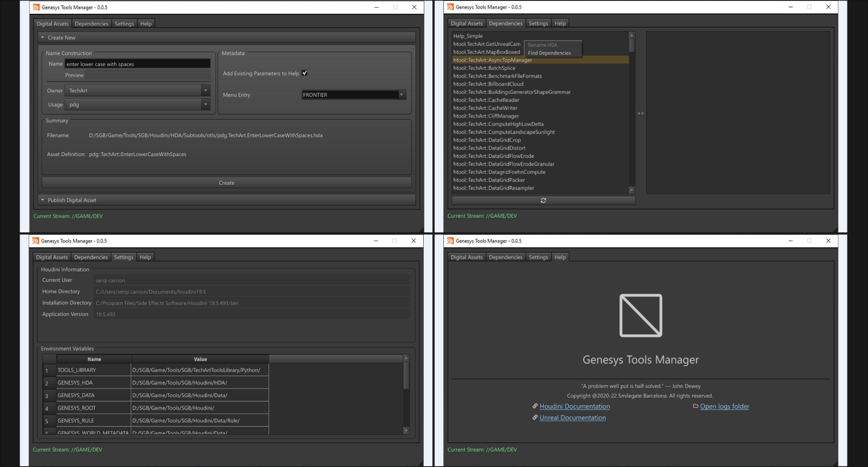Click the Houdini title bar icon of the Create New window
This screenshot has width=868, height=467.
[36, 7]
